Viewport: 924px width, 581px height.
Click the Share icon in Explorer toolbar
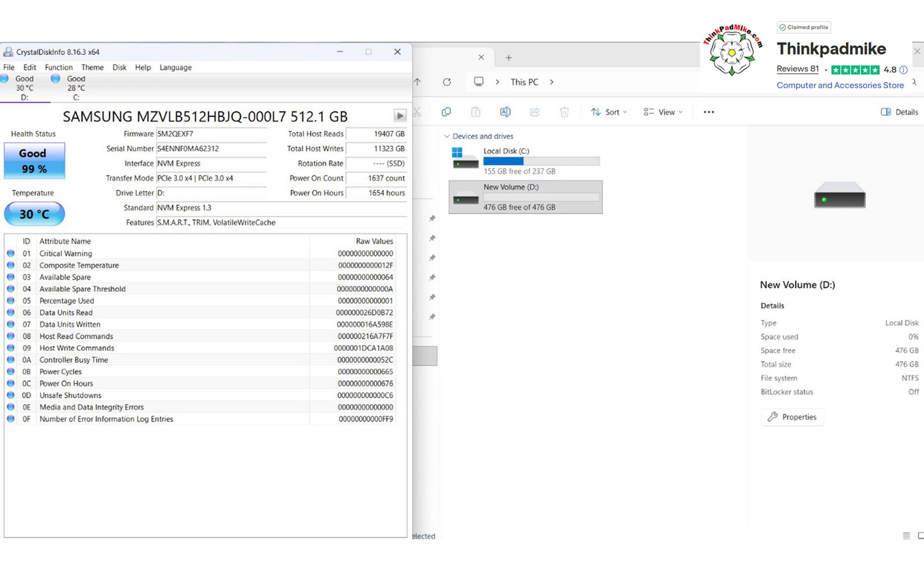(535, 112)
